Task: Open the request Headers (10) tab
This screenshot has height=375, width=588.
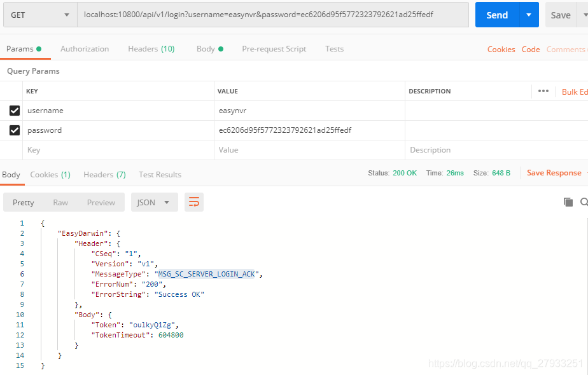Action: pos(151,49)
